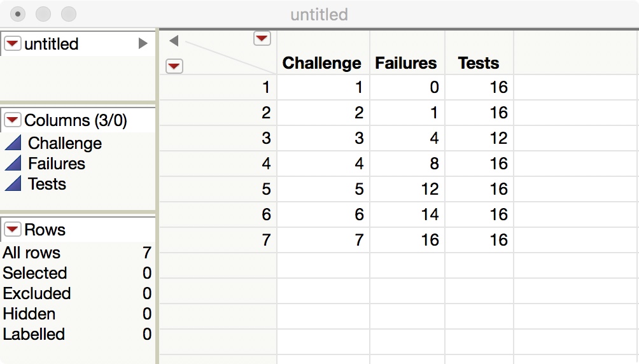Click the columns red triangle in grid corner
The image size is (639, 364).
coord(262,39)
